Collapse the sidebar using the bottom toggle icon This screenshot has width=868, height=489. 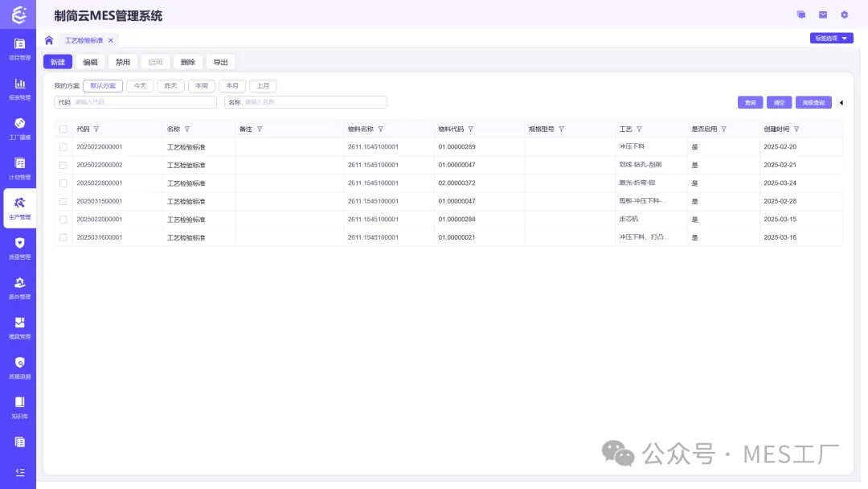click(x=19, y=472)
